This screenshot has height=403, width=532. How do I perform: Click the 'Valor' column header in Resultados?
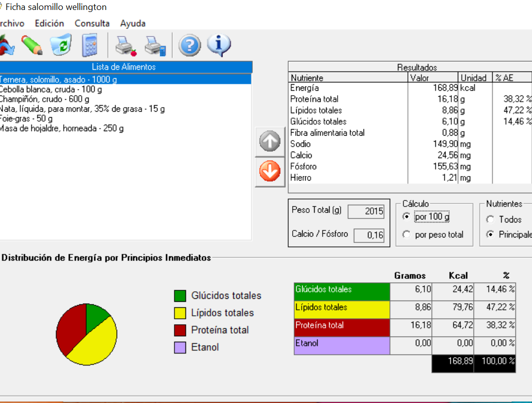pos(432,78)
